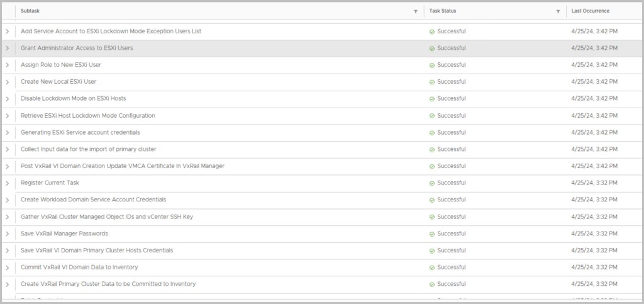The width and height of the screenshot is (644, 304).
Task: Expand Generating ESXi Service account credentials row
Action: (8, 133)
